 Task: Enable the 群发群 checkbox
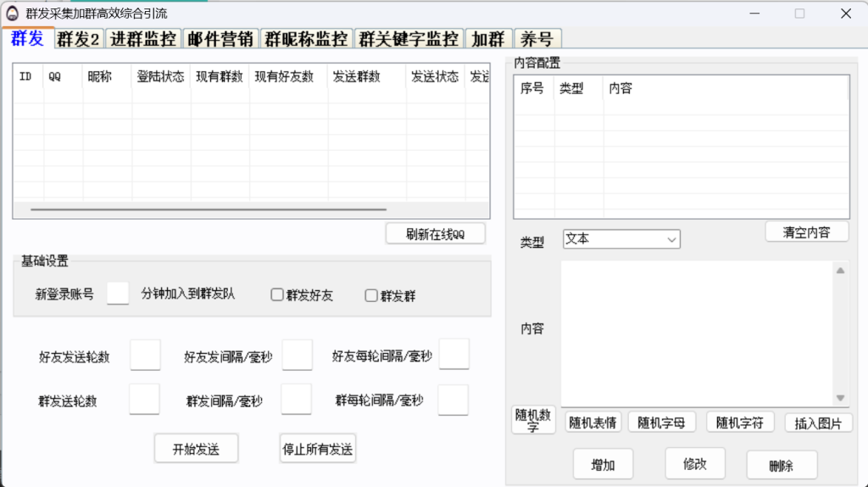[371, 295]
